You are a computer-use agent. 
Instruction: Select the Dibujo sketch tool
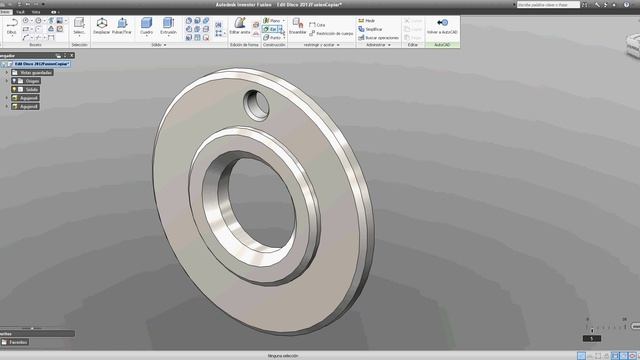(11, 27)
